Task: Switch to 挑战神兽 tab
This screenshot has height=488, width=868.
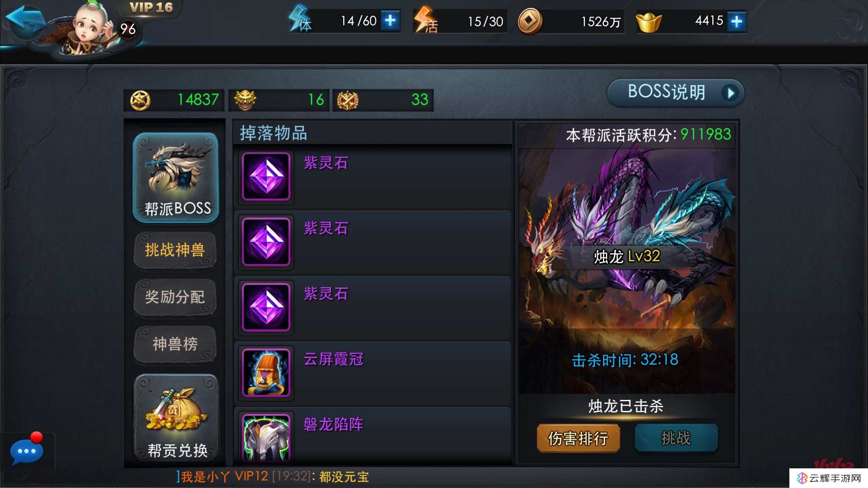Action: coord(175,250)
